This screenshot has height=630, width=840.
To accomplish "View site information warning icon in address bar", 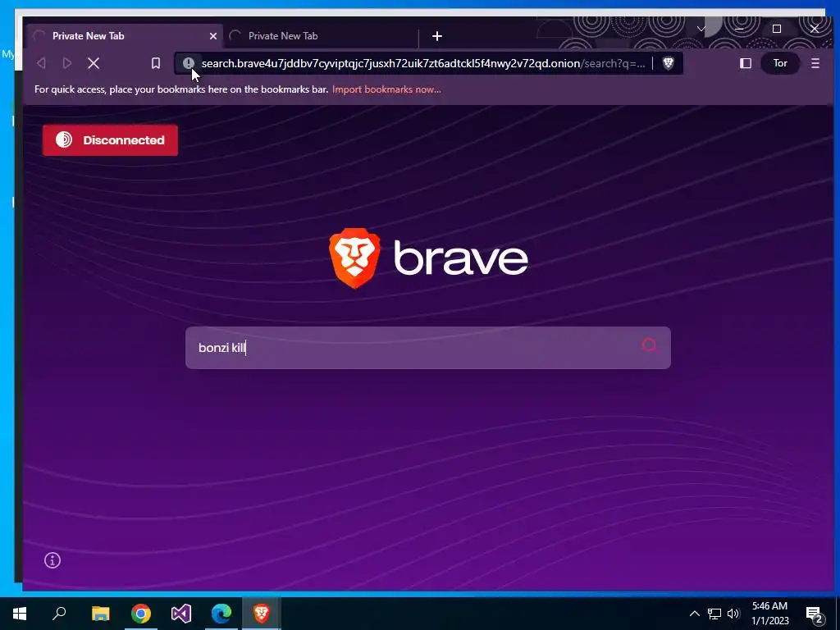I will [188, 63].
